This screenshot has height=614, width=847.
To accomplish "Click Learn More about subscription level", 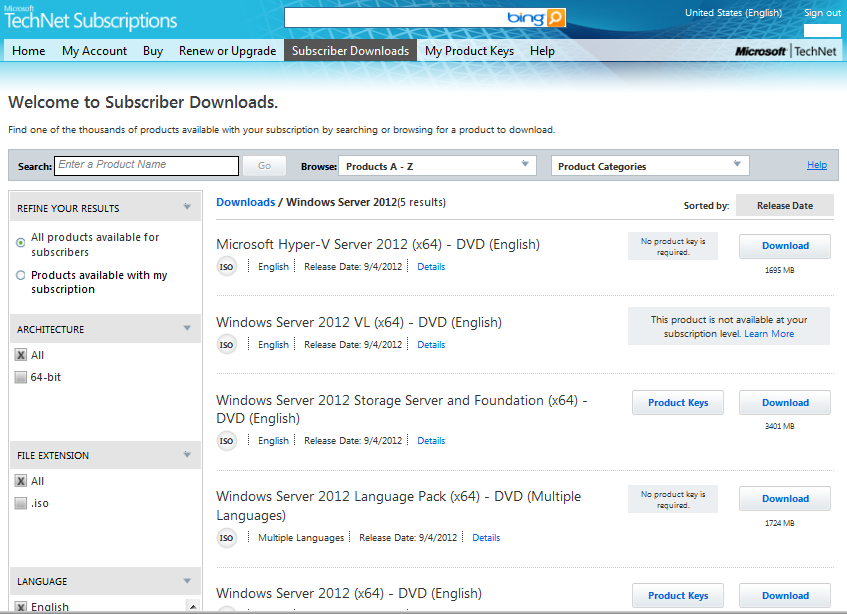I will click(x=769, y=333).
